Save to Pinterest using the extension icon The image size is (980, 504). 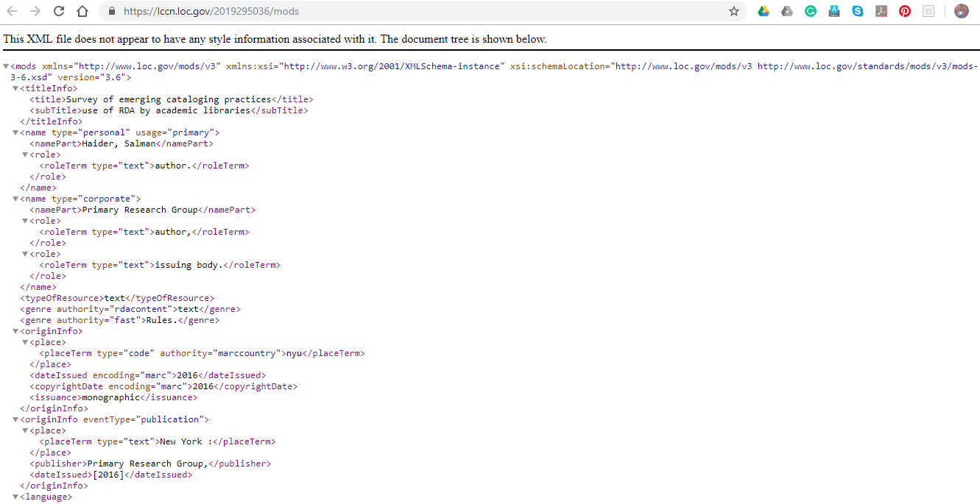point(904,11)
